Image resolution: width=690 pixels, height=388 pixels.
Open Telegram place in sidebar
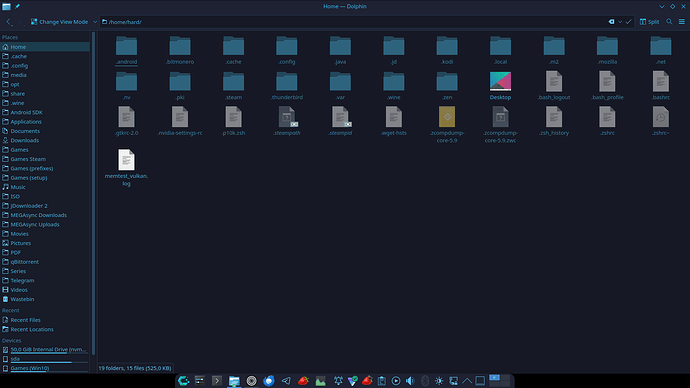coord(45,280)
